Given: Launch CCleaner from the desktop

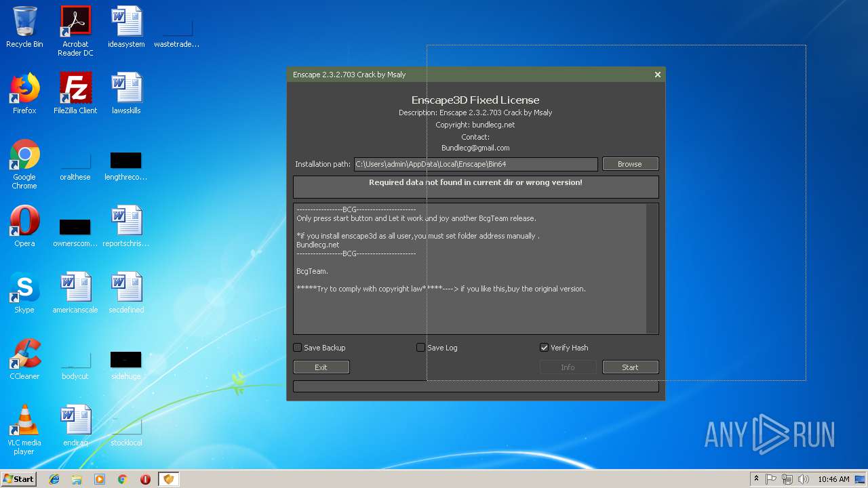Looking at the screenshot, I should coord(24,359).
